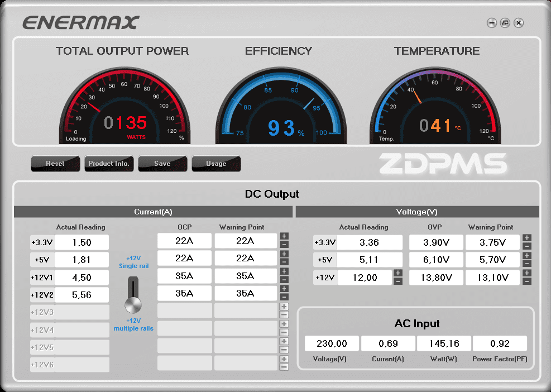This screenshot has height=392, width=551.
Task: Select AC input watt value 145,16
Action: pos(444,343)
